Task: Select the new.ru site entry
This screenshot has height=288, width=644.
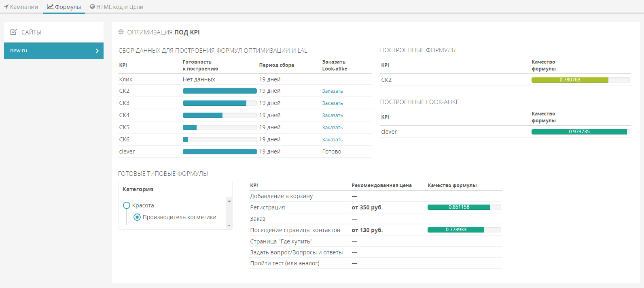Action: point(49,51)
